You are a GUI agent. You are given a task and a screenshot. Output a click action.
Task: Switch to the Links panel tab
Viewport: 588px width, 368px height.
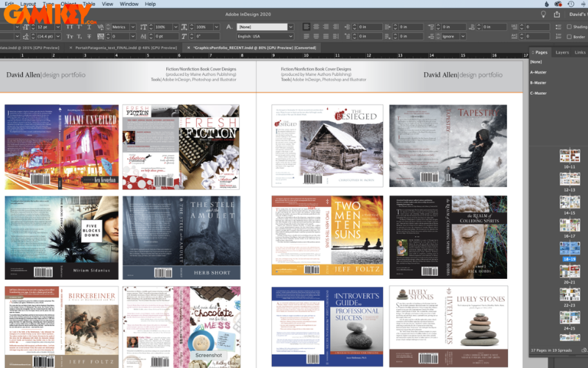(580, 52)
